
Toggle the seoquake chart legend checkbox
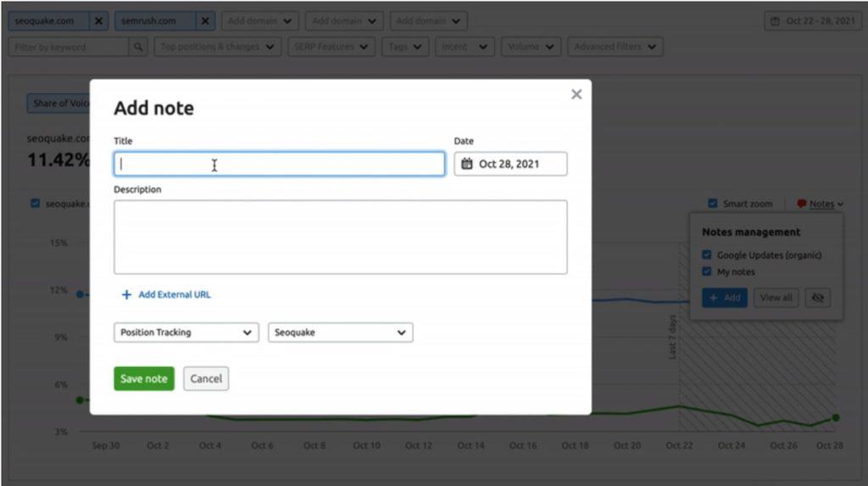[36, 204]
